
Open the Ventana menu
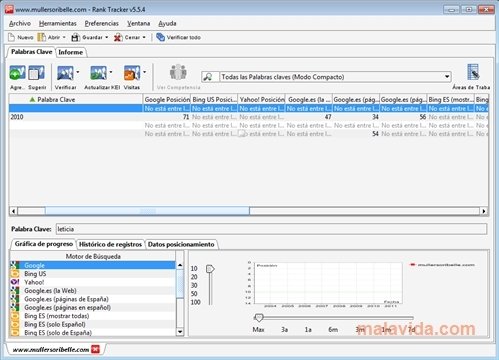pyautogui.click(x=138, y=23)
